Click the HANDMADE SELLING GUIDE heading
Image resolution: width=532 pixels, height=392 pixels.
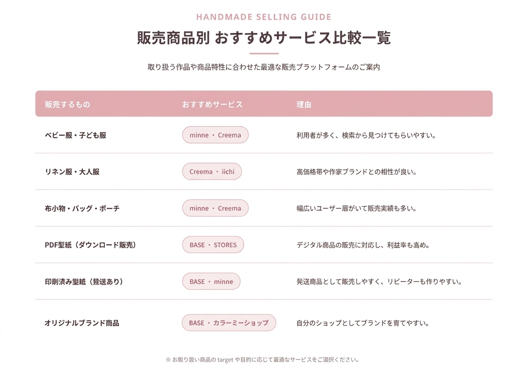click(264, 17)
